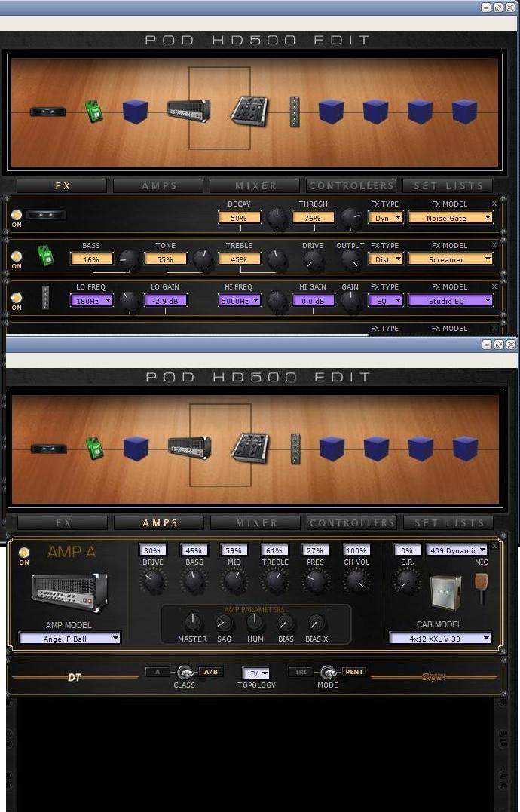The image size is (520, 812).
Task: Open SET LISTS tab in upper window
Action: click(x=448, y=186)
